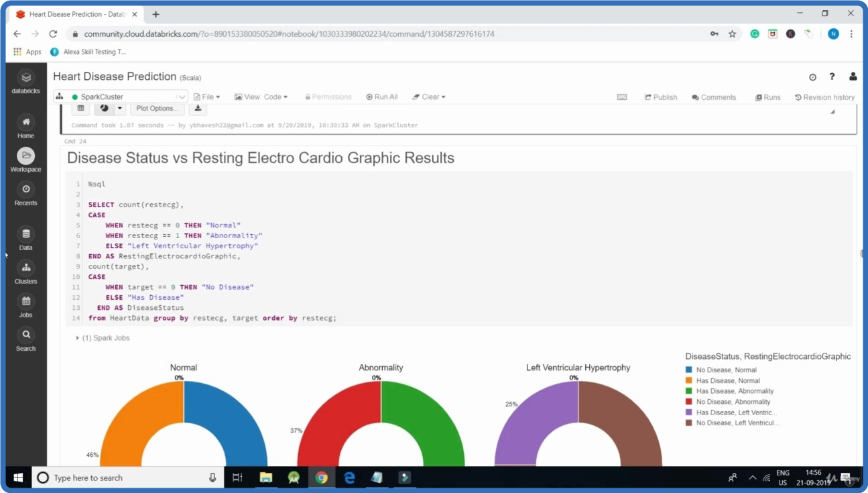The width and height of the screenshot is (868, 493).
Task: Open the Chrome profile avatar N
Action: click(833, 34)
